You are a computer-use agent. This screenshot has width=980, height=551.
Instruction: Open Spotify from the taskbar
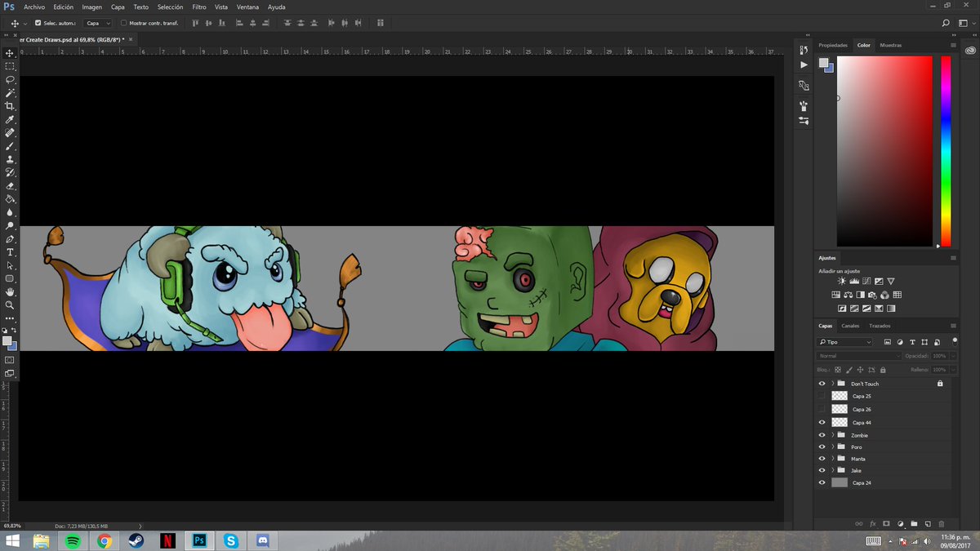tap(73, 540)
